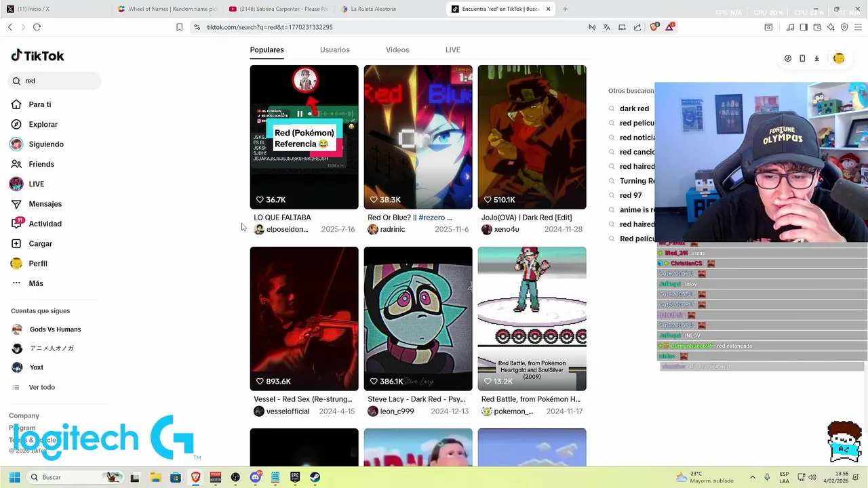The height and width of the screenshot is (488, 868).
Task: Open the Red Battle Pokémon video
Action: (532, 319)
